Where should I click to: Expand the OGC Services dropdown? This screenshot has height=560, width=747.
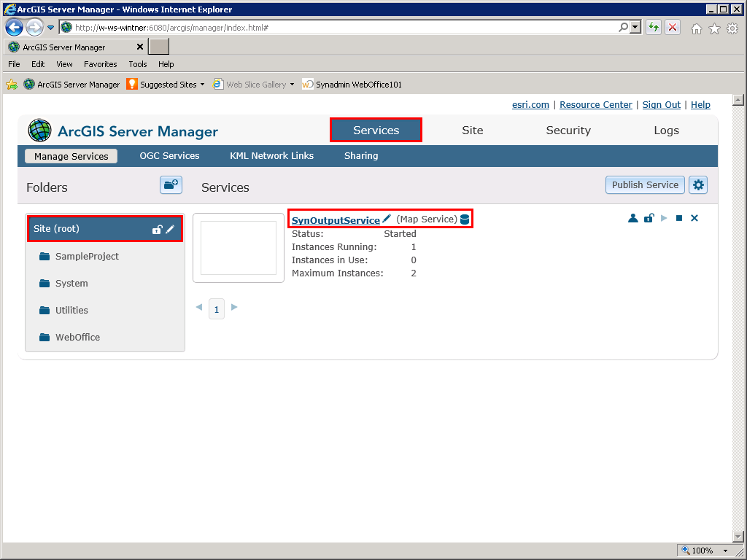point(169,155)
